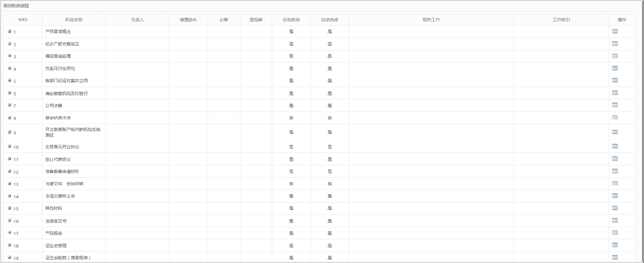Click the operation icon for 产品报会 row
The height and width of the screenshot is (263, 644).
point(615,233)
